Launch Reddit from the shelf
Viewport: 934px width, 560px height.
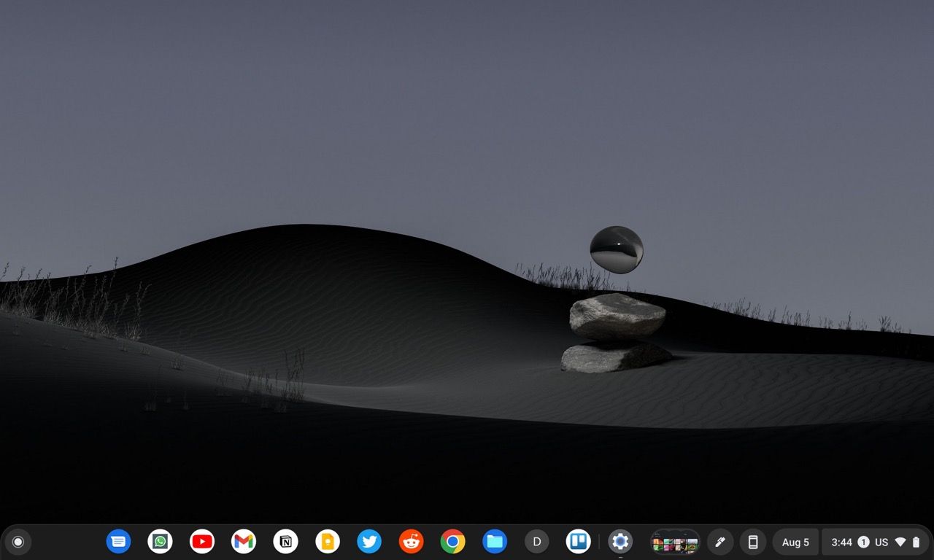pos(412,542)
